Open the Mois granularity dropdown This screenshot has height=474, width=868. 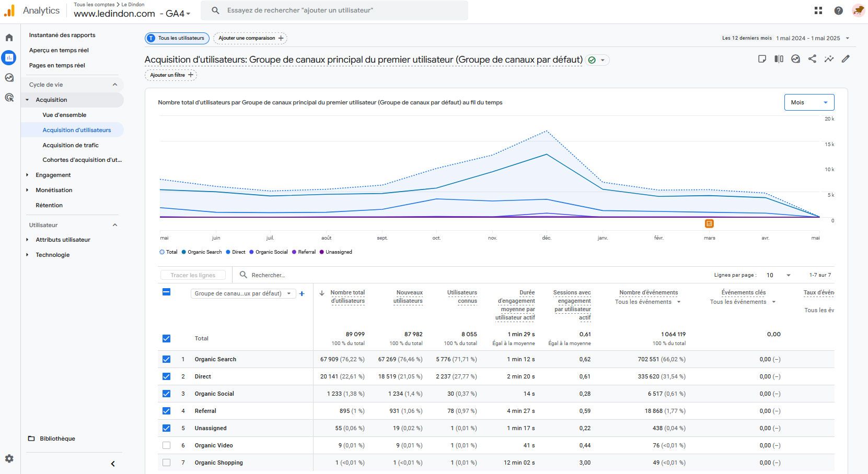point(809,102)
